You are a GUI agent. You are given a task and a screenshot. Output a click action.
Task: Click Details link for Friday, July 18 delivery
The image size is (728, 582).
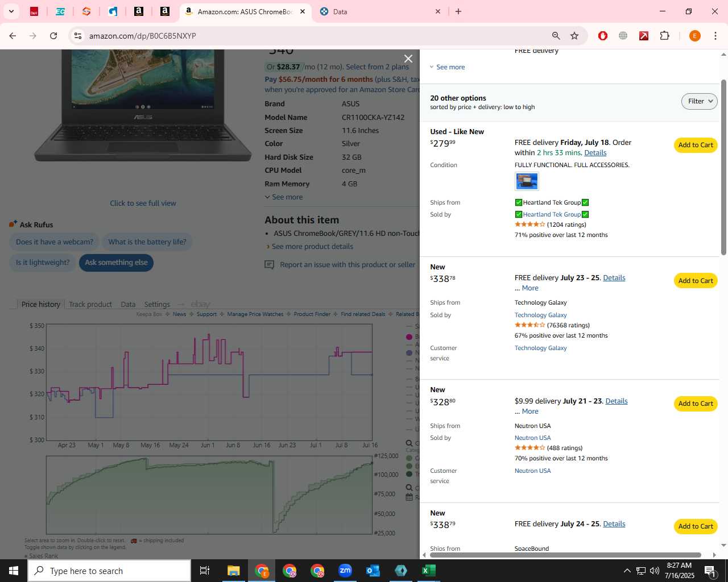[595, 153]
